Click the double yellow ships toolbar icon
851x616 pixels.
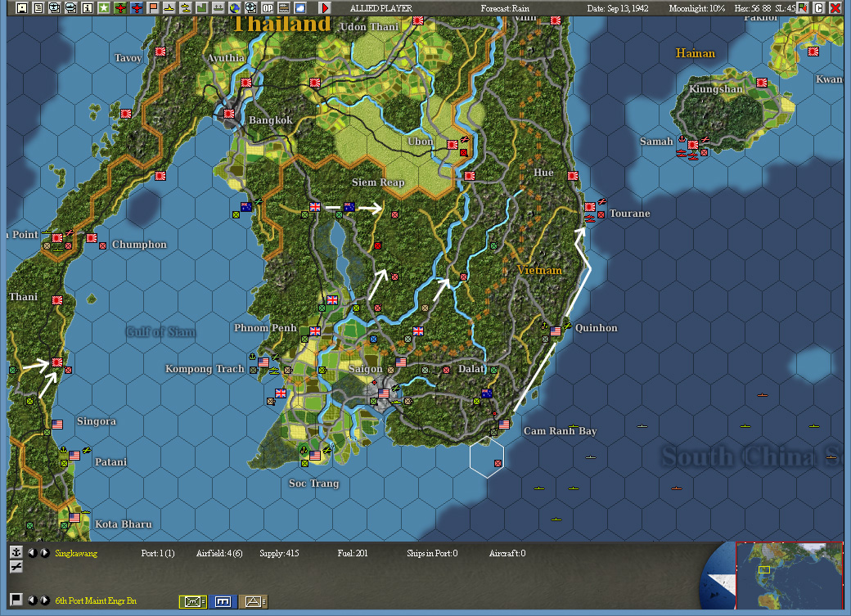tap(186, 7)
